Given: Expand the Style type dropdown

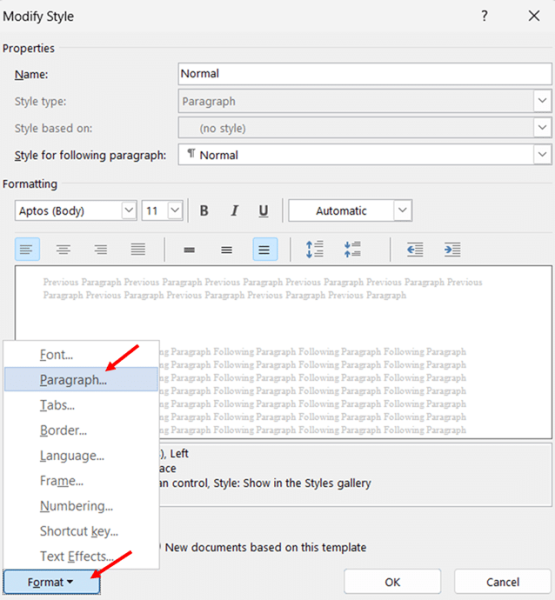Looking at the screenshot, I should pos(542,101).
